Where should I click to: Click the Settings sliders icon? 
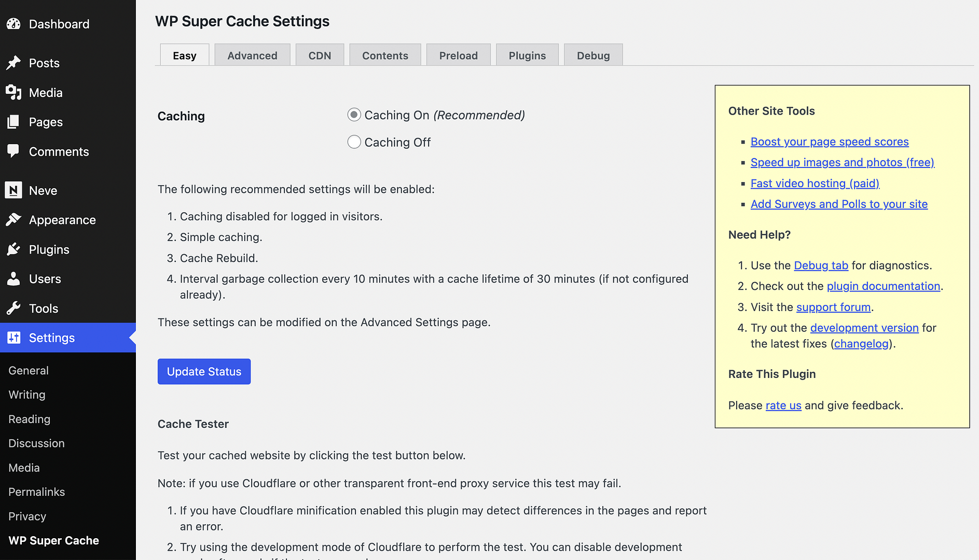(x=13, y=338)
